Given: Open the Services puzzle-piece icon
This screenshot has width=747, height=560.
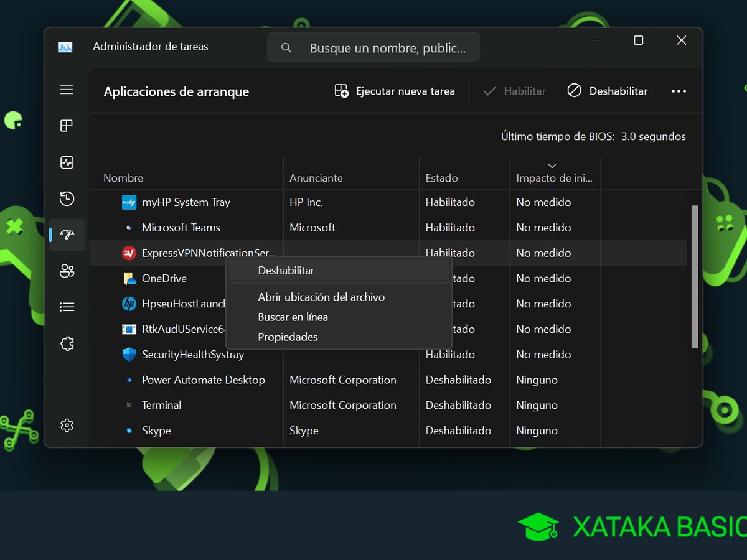Looking at the screenshot, I should (x=67, y=343).
